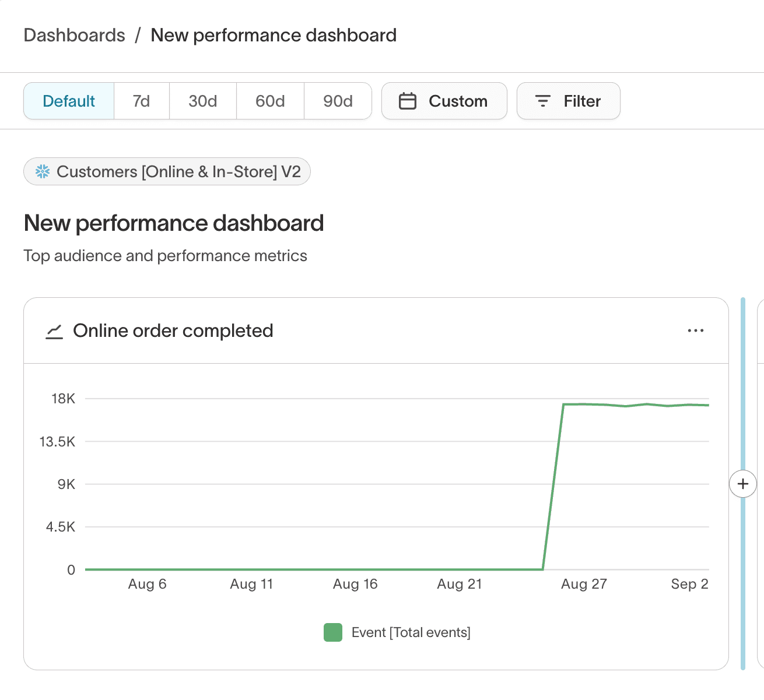Click the Event [Total events] legend label

click(411, 632)
